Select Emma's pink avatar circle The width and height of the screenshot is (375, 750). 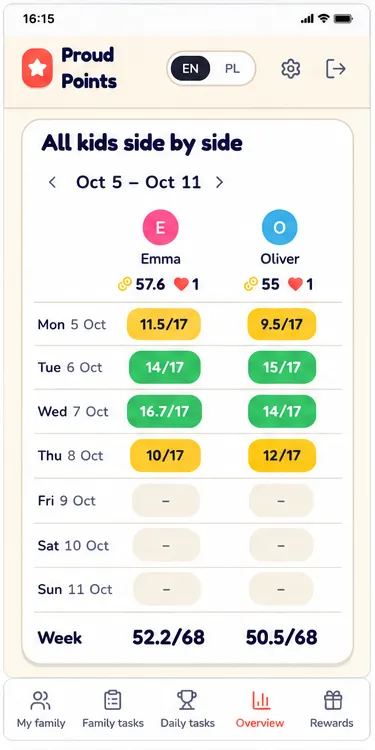(160, 227)
